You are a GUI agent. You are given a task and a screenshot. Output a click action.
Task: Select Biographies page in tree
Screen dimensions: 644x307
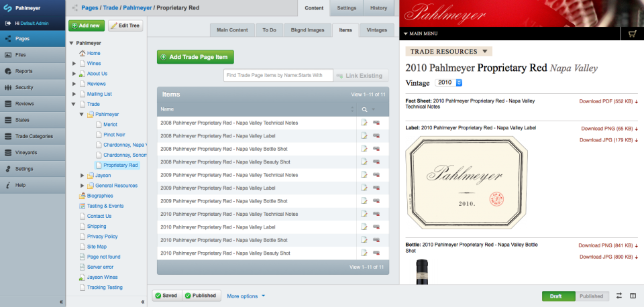[x=100, y=196]
